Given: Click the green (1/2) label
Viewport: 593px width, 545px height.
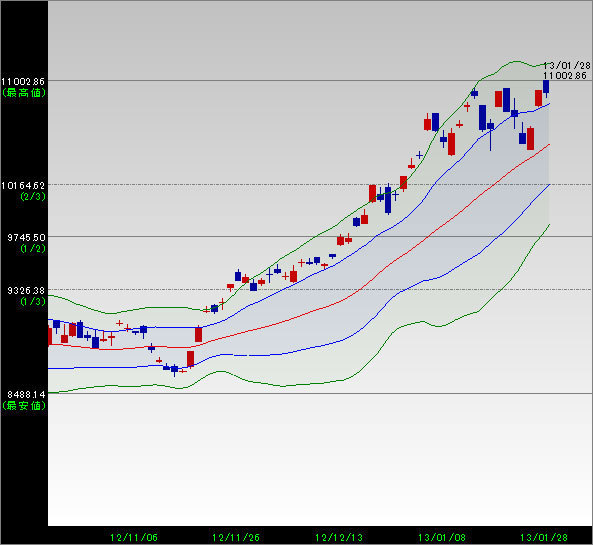Looking at the screenshot, I should [33, 248].
